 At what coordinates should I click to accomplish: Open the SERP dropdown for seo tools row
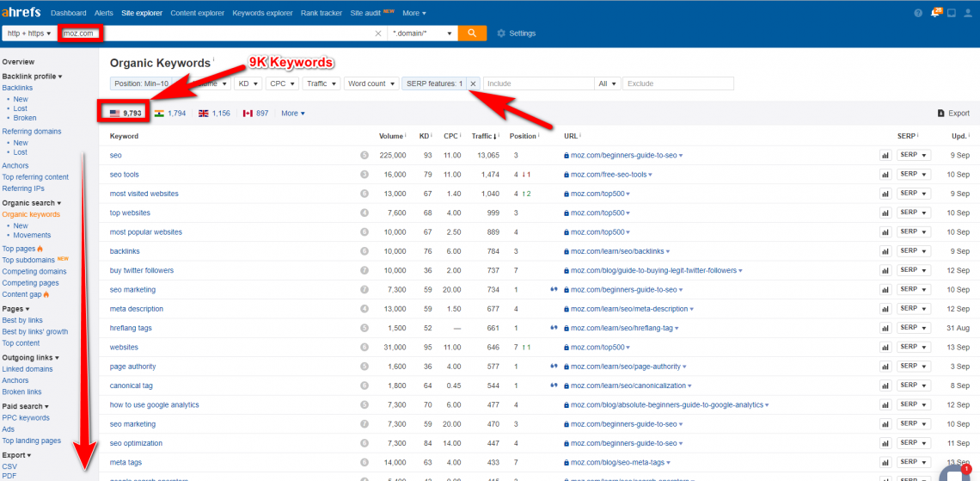coord(913,175)
